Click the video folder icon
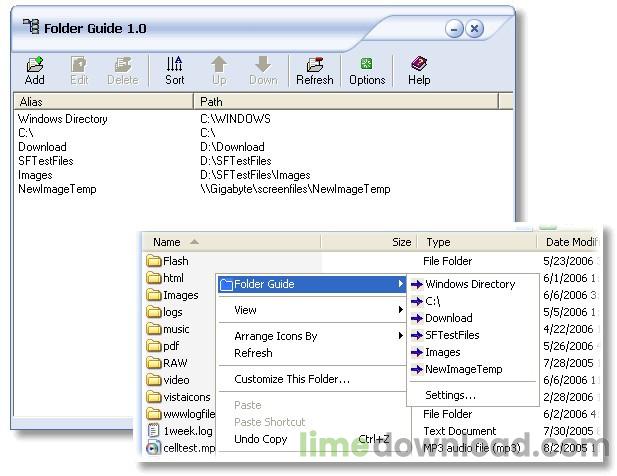 point(154,380)
